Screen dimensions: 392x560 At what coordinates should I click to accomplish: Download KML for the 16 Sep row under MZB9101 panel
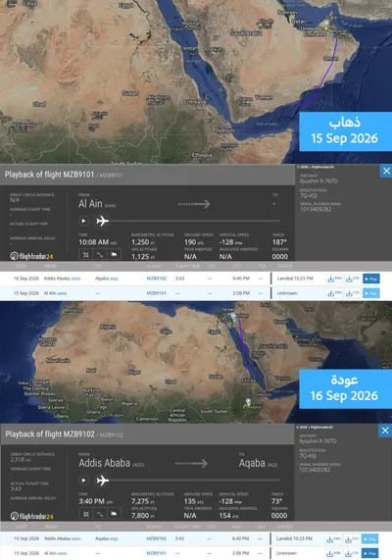334,279
